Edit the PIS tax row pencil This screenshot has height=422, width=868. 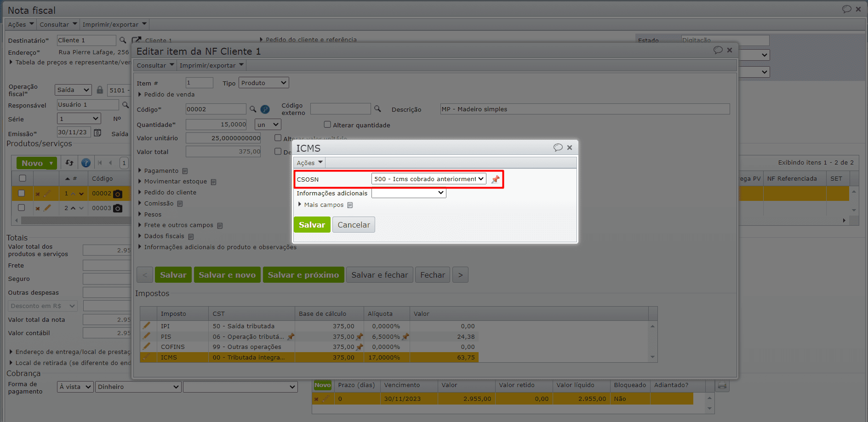coord(147,336)
